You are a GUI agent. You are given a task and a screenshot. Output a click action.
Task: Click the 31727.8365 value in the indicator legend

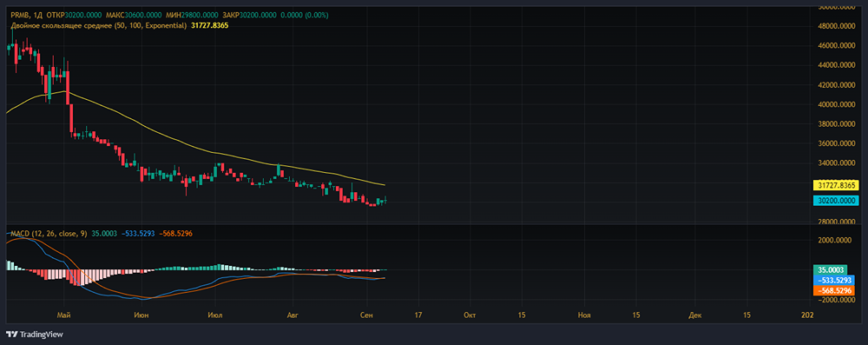209,25
